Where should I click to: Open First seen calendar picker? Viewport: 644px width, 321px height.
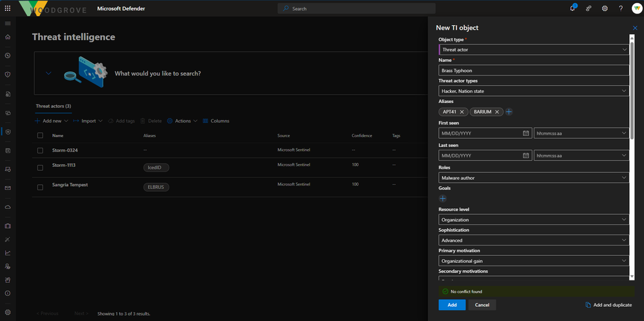click(x=526, y=133)
